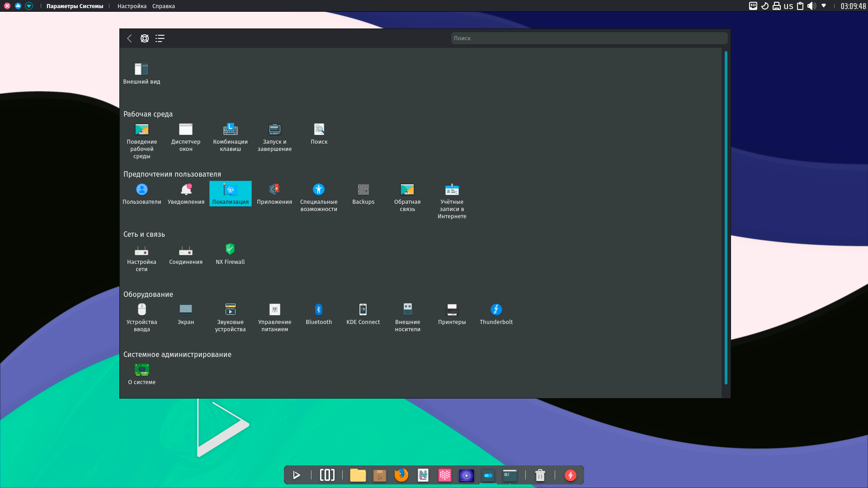Open the Thunderbolt settings icon
Viewport: 868px width, 488px height.
[x=496, y=314]
